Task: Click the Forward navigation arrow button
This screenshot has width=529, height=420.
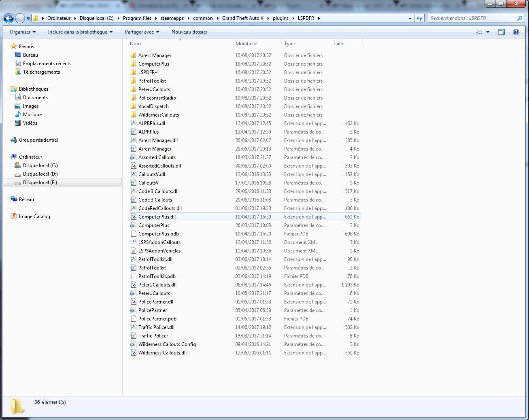Action: 20,18
